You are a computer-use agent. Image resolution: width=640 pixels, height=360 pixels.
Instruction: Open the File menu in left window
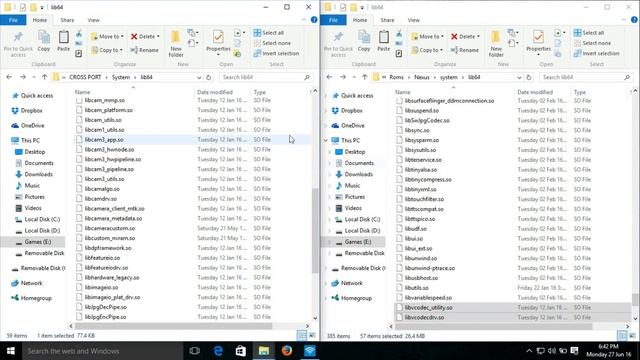pyautogui.click(x=13, y=20)
